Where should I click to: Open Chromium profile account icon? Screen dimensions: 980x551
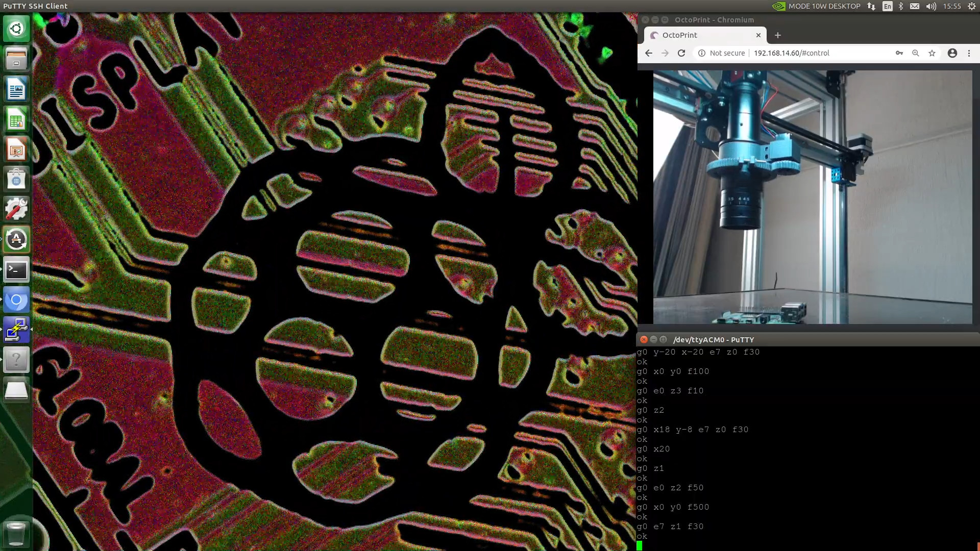click(952, 53)
